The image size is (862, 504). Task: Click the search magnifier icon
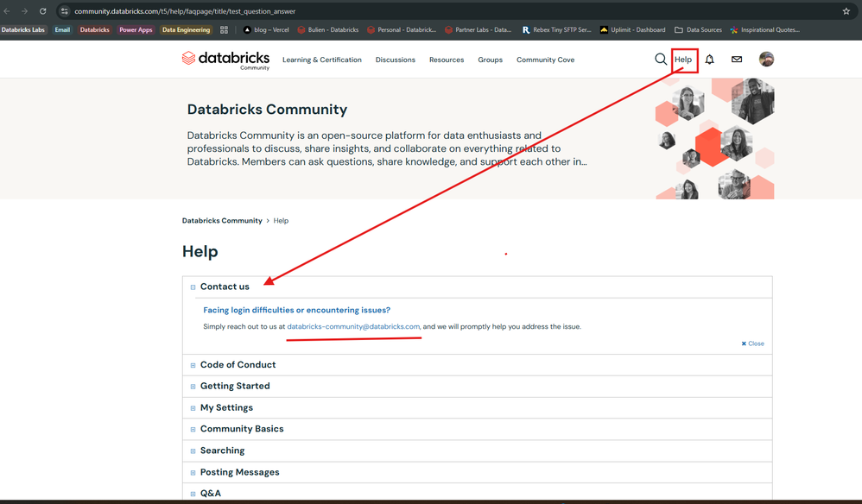tap(661, 60)
